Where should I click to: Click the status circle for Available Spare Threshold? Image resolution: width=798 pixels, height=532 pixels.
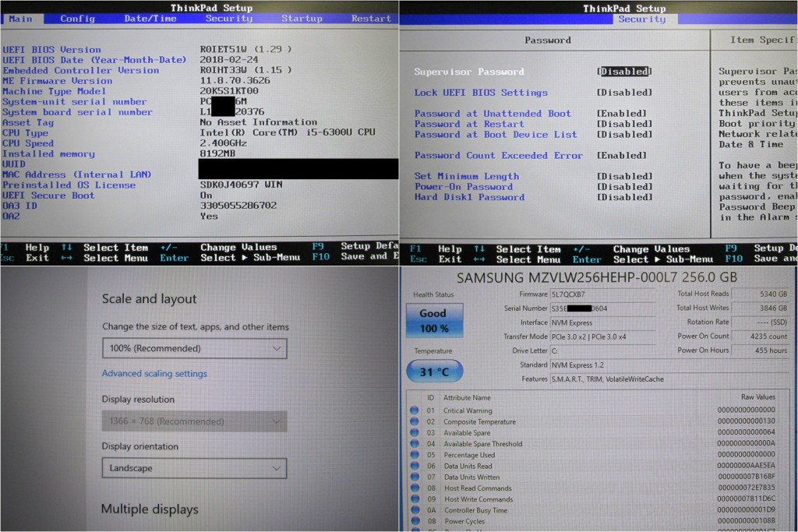415,443
